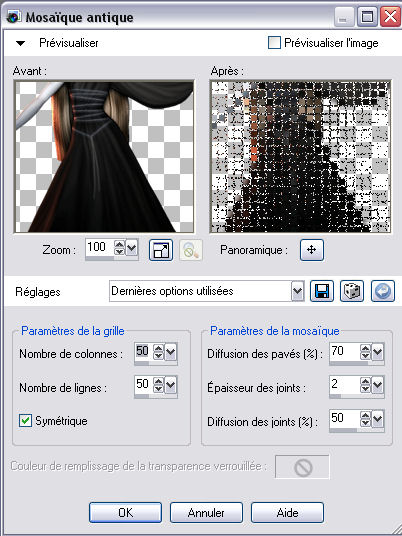Open help with the Aide button
The height and width of the screenshot is (536, 402).
(287, 512)
